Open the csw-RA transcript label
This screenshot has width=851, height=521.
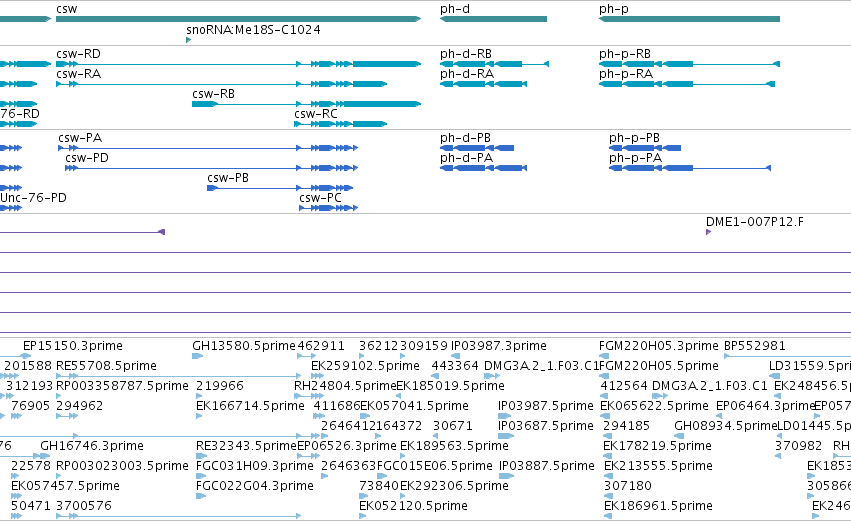point(78,74)
